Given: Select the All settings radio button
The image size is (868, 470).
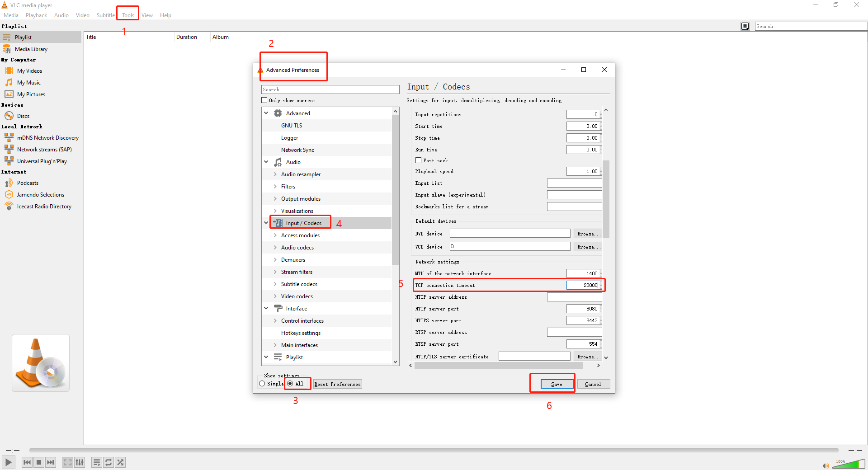Looking at the screenshot, I should (290, 384).
